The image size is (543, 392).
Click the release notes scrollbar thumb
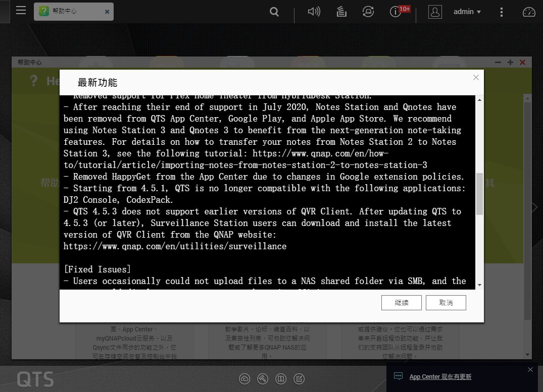(x=480, y=194)
